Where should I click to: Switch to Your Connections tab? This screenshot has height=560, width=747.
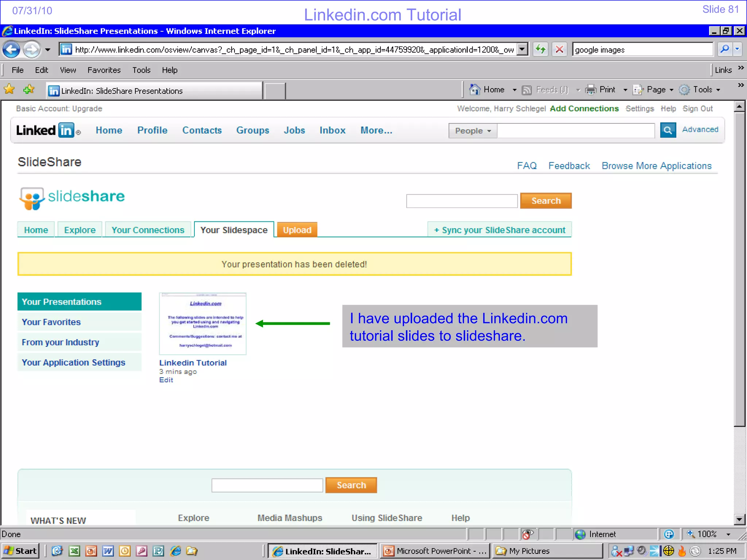pyautogui.click(x=148, y=230)
